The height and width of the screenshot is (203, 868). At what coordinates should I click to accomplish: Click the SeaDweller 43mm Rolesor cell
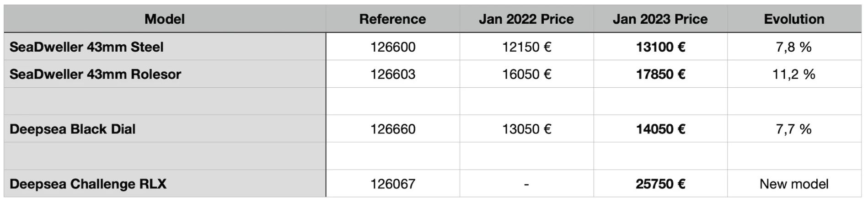click(95, 75)
